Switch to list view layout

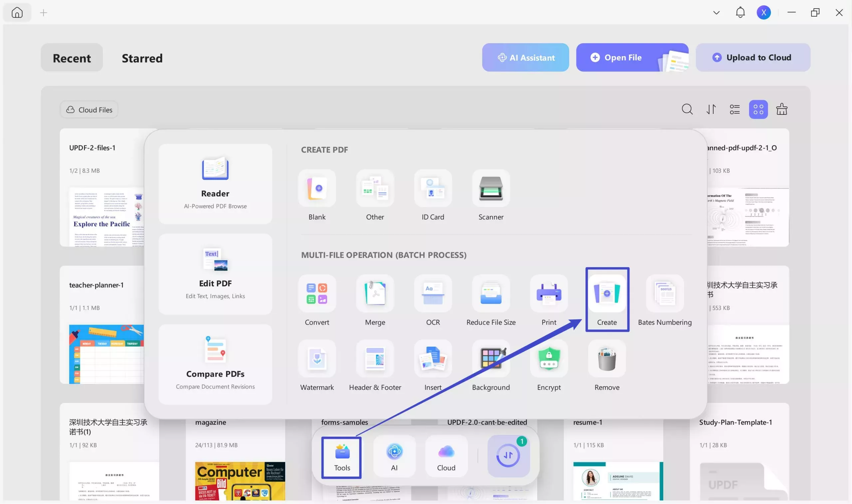point(735,109)
